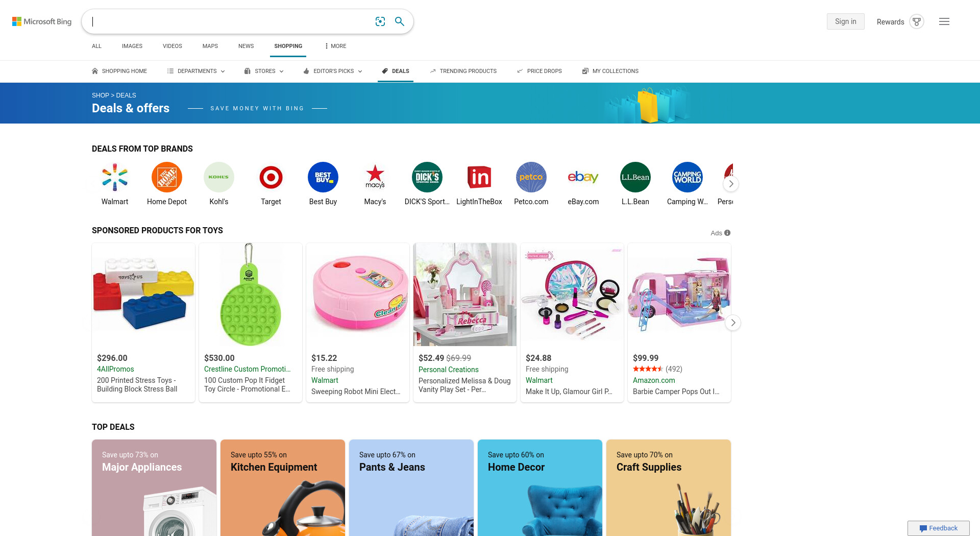
Task: Click the Sign in button
Action: (x=846, y=21)
